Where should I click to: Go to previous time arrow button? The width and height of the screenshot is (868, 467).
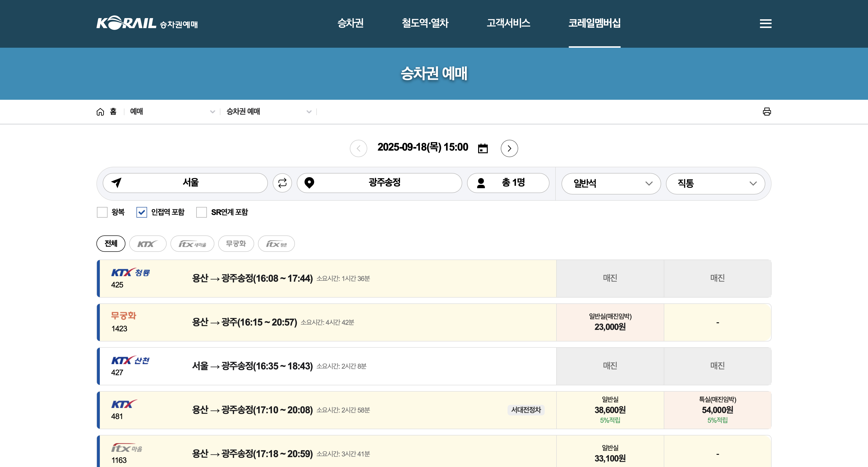(358, 148)
